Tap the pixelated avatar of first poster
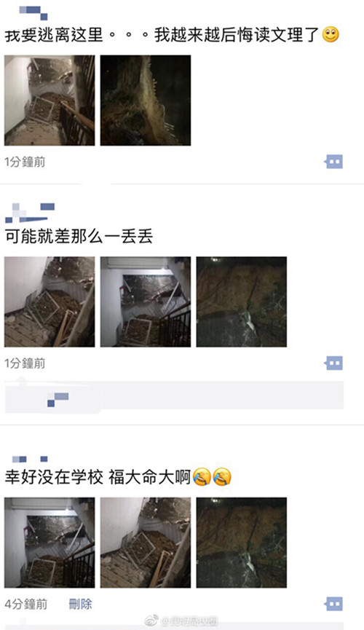Image resolution: width=364 pixels, height=630 pixels. click(33, 12)
